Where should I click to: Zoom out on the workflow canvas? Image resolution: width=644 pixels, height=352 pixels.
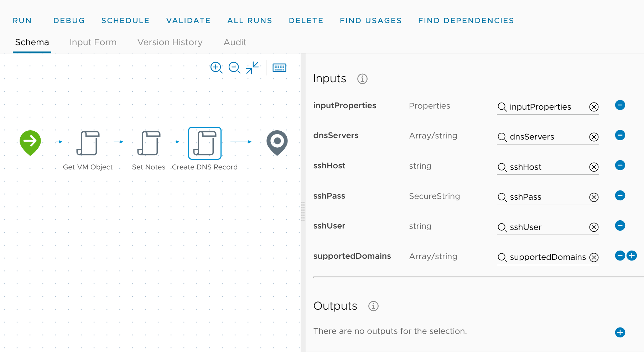click(234, 68)
